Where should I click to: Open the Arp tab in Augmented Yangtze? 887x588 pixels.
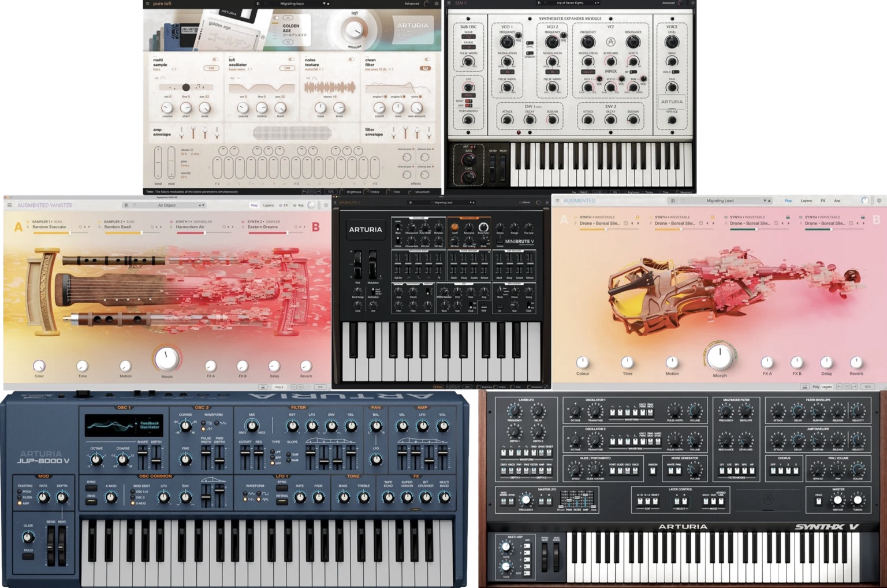(x=299, y=205)
